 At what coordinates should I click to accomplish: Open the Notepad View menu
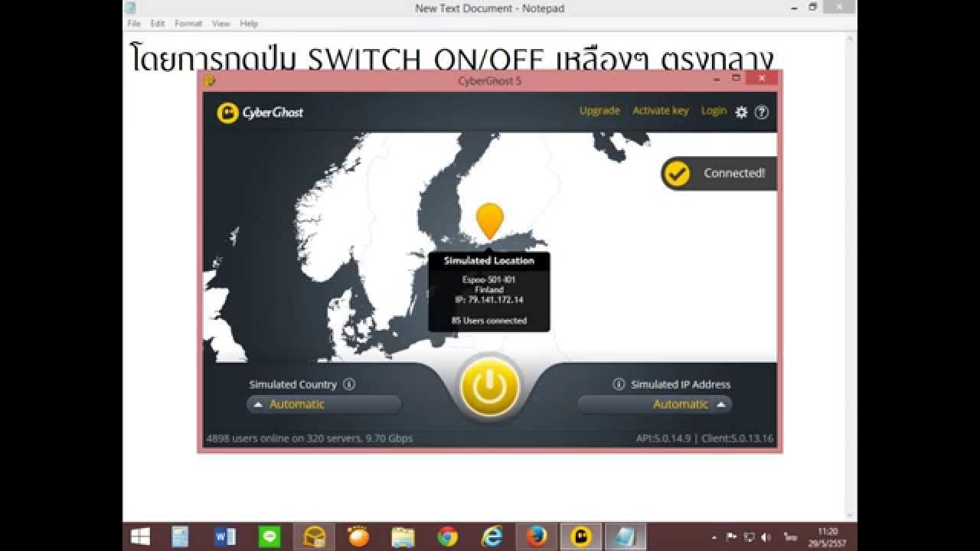point(221,24)
